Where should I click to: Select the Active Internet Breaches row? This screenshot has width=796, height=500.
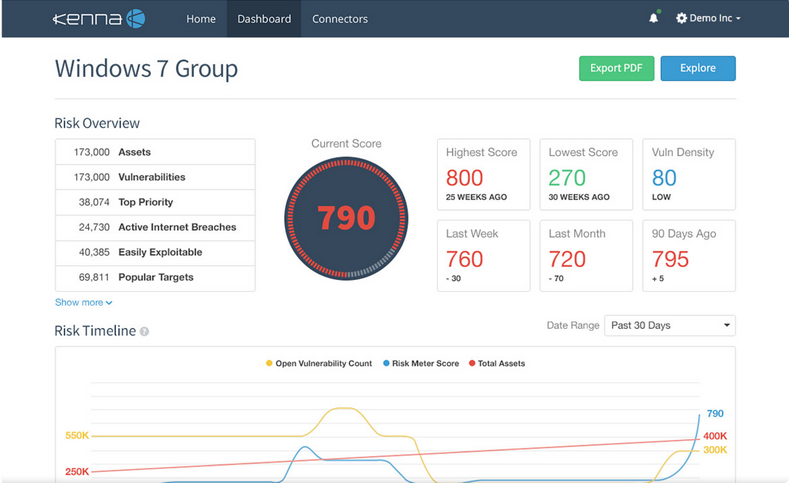pos(155,227)
